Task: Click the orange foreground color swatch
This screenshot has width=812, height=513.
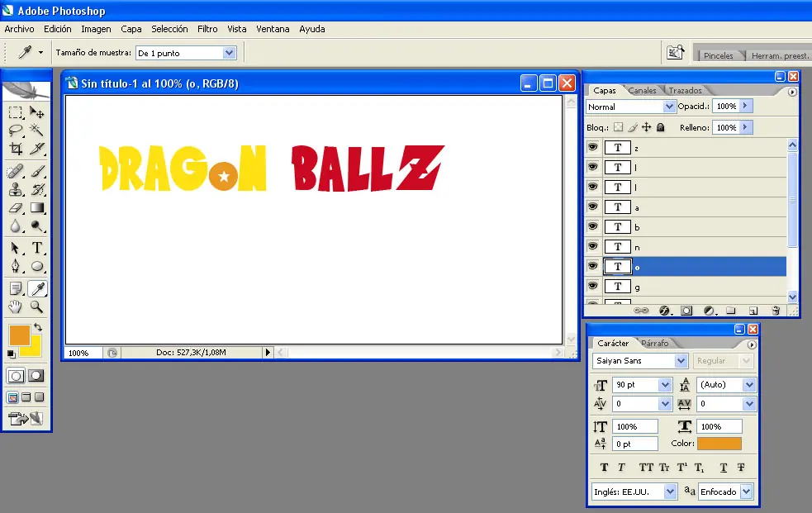Action: tap(19, 335)
